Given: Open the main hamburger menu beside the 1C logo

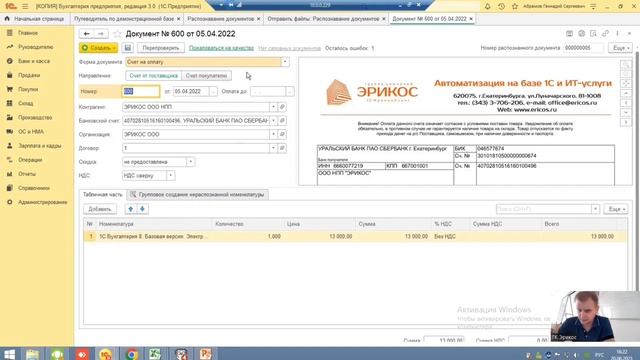Looking at the screenshot, I should click(25, 6).
